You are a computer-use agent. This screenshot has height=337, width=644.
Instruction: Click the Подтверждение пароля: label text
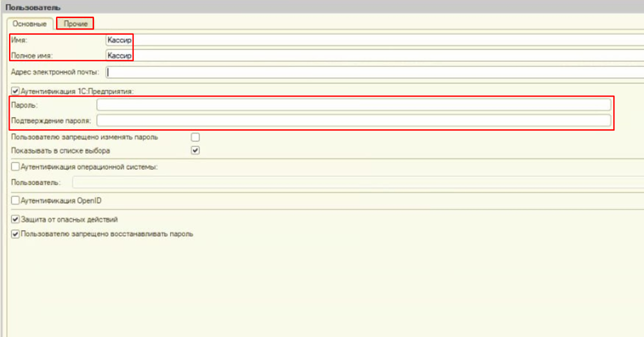(x=52, y=120)
